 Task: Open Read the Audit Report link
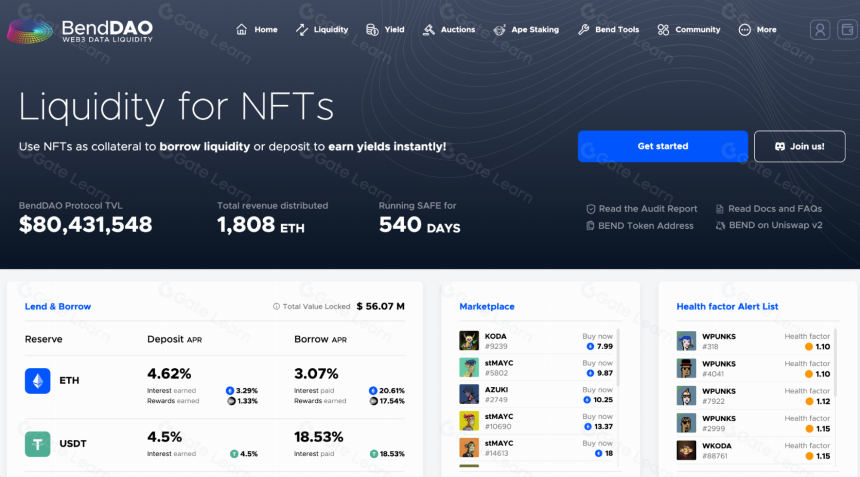pos(642,209)
